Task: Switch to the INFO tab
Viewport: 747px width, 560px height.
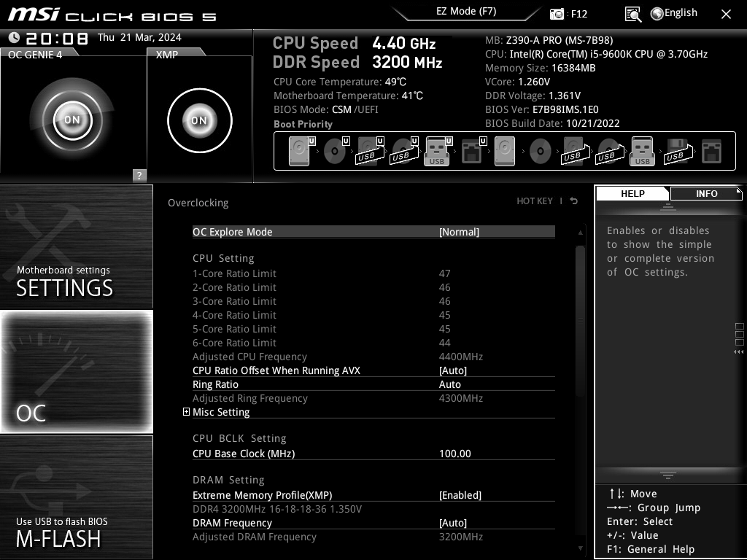Action: click(706, 193)
